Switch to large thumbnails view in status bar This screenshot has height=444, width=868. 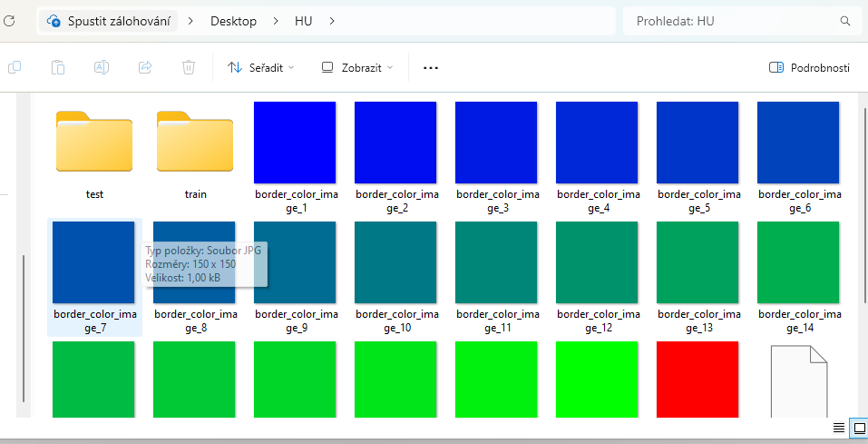tap(858, 428)
